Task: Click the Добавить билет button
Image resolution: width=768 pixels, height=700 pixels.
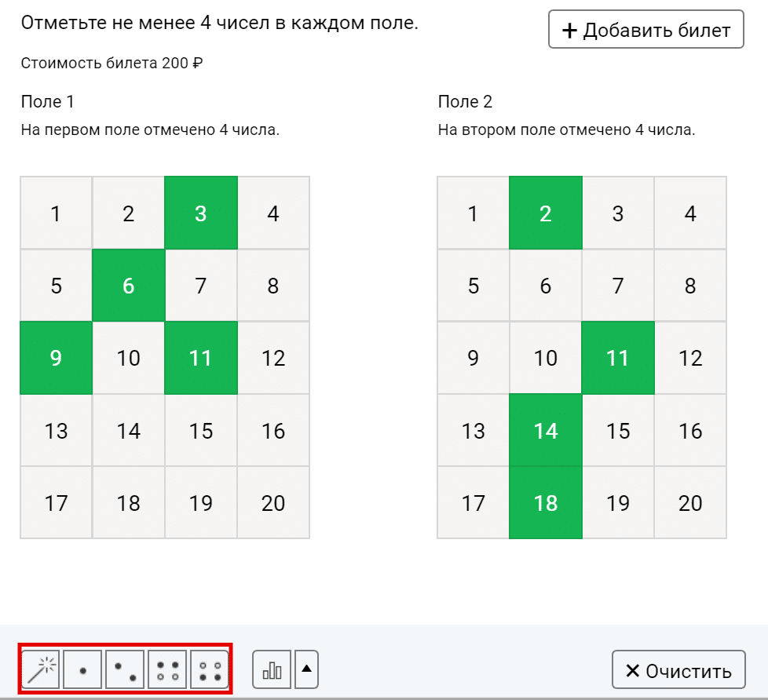Action: 646,29
